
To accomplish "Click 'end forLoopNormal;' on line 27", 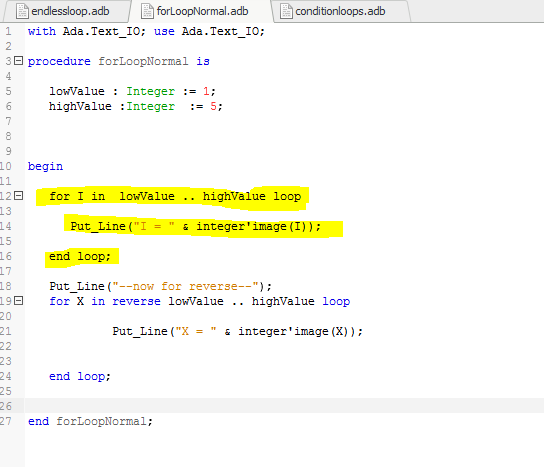I will pos(90,422).
